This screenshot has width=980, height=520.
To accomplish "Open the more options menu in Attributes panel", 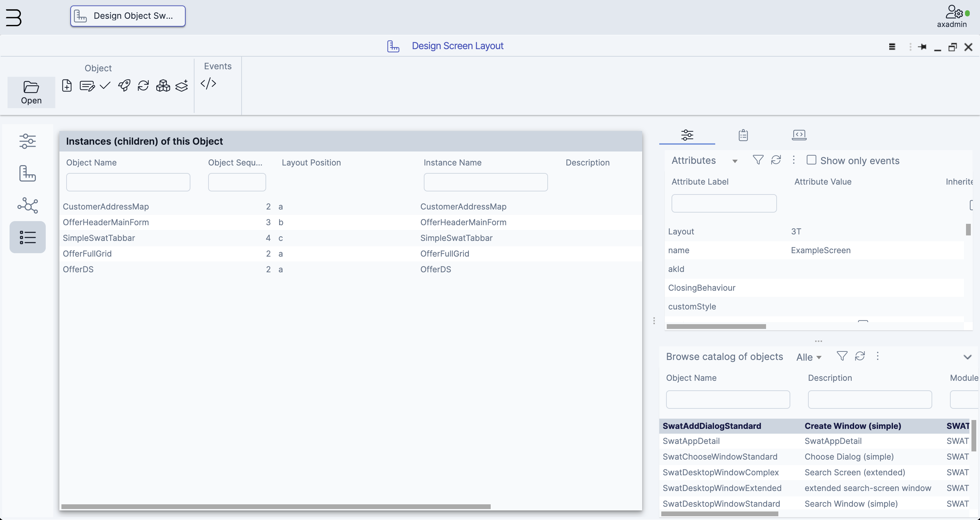I will pos(794,160).
